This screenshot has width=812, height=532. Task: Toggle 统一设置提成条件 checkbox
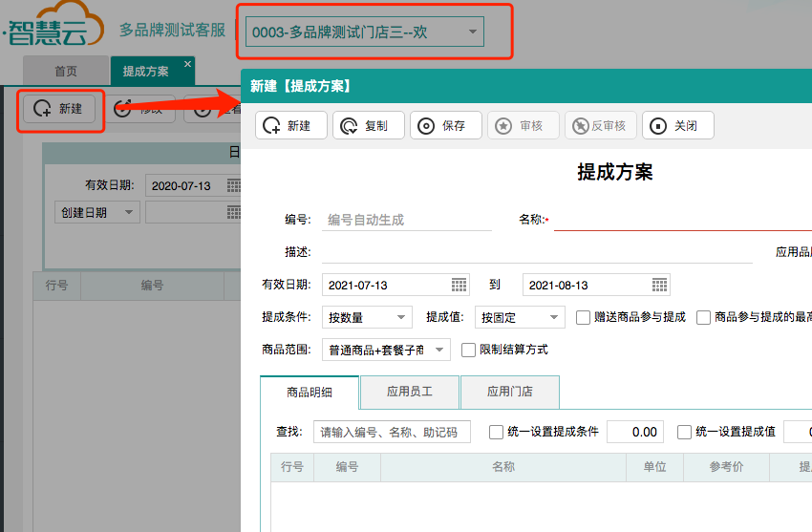click(x=496, y=432)
